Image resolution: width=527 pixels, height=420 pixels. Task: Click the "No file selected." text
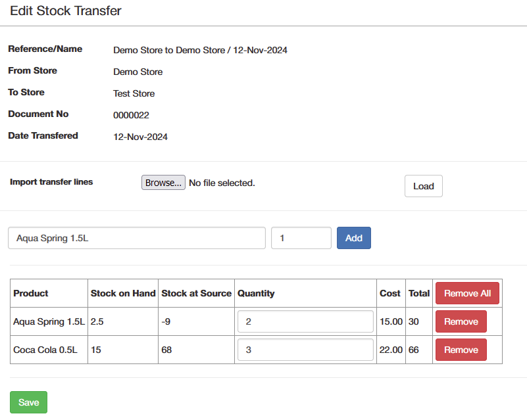222,183
